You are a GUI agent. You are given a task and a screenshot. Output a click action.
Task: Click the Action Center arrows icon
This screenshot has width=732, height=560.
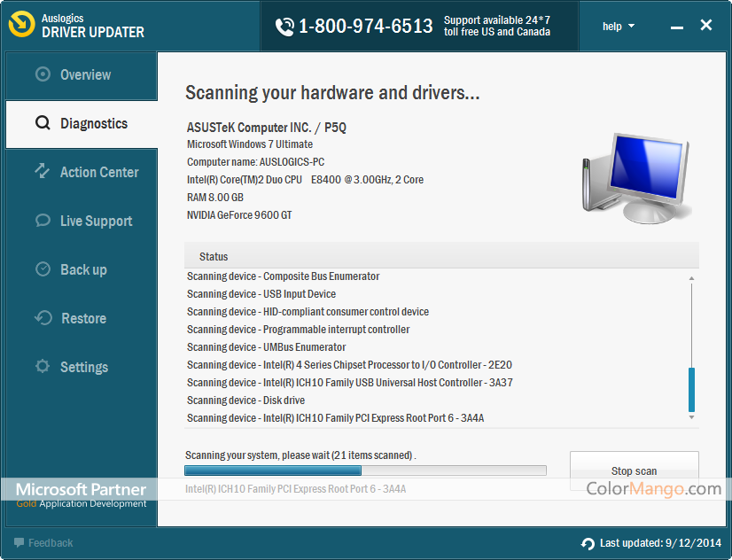coord(43,172)
